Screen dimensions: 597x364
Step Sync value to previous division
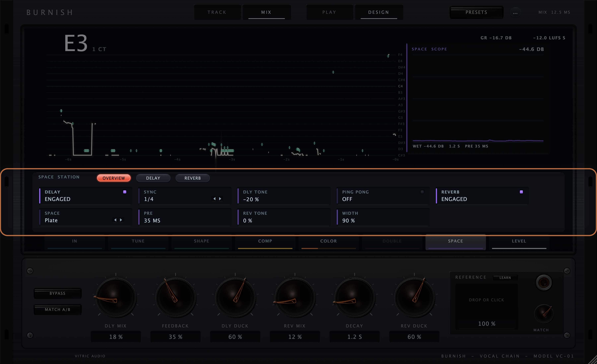214,199
